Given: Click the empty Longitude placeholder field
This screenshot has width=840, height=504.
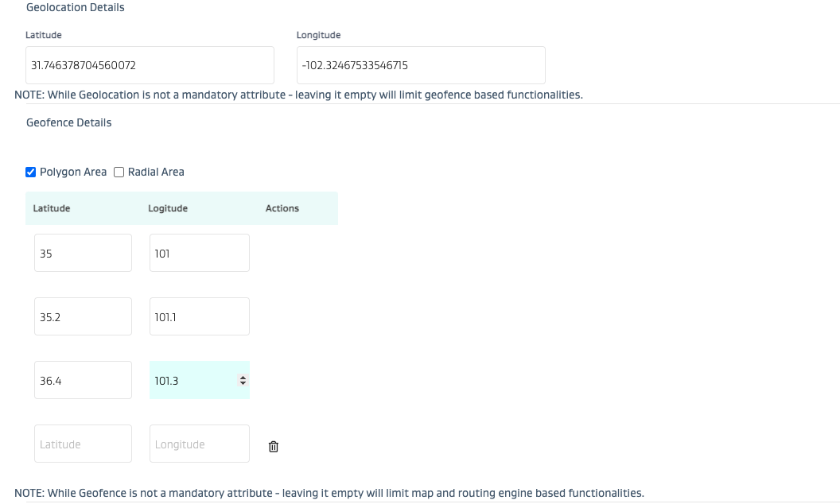Looking at the screenshot, I should pos(199,444).
